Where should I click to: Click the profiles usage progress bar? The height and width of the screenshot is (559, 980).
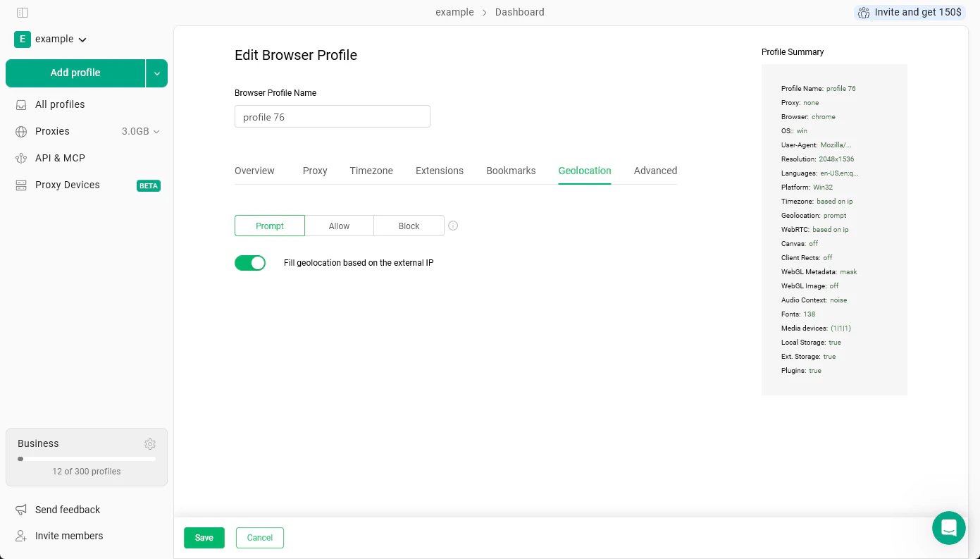87,459
